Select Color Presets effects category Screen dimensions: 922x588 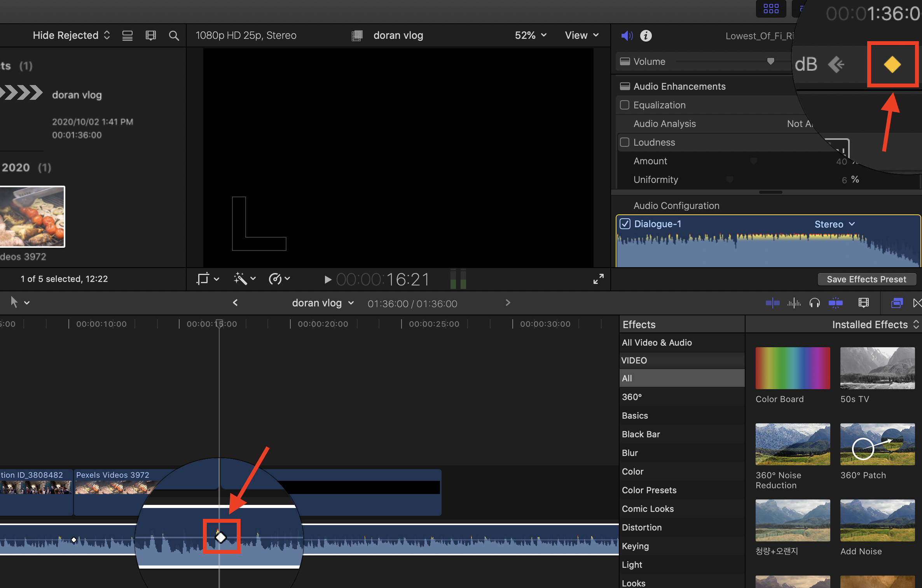tap(649, 490)
